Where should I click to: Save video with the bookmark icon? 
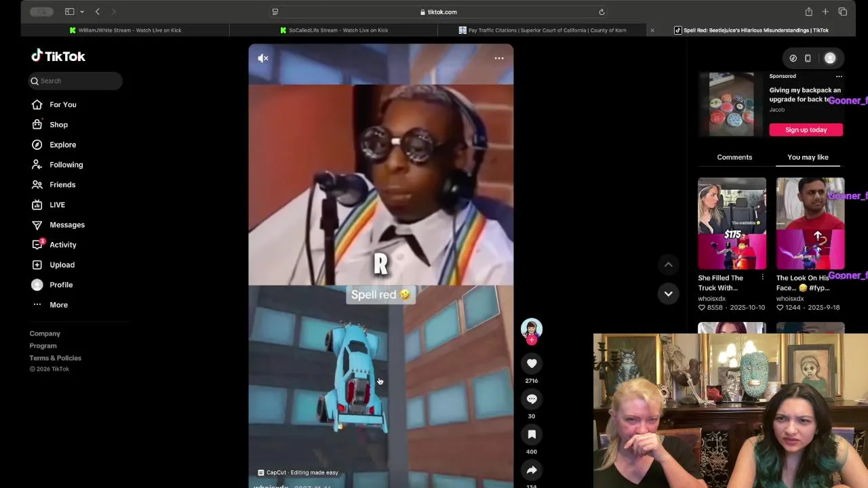[x=532, y=434]
